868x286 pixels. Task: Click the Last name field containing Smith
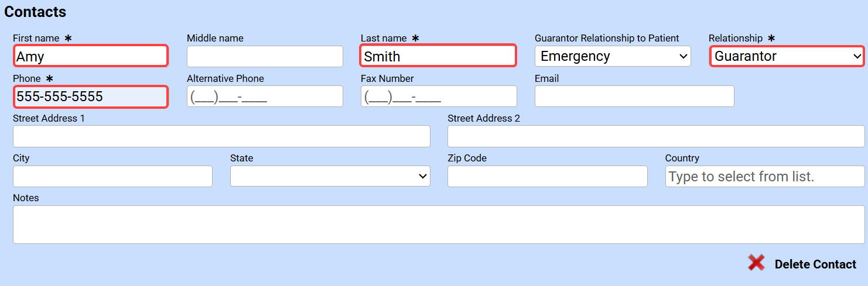pos(438,56)
